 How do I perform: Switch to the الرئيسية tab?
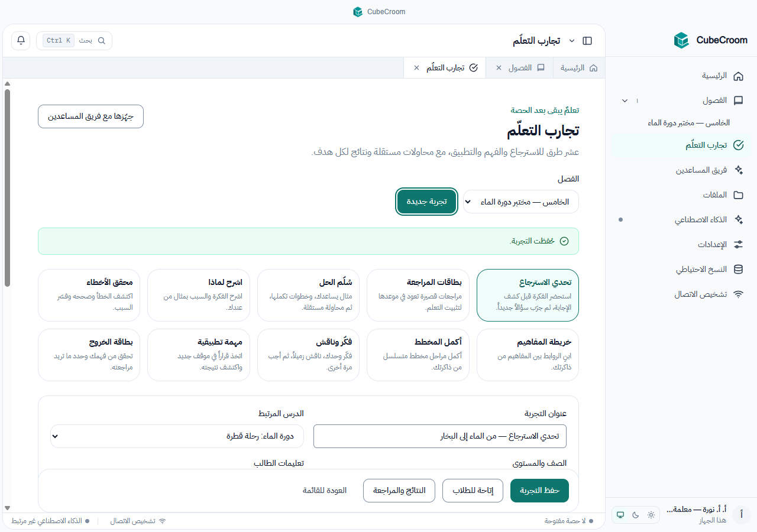click(579, 68)
